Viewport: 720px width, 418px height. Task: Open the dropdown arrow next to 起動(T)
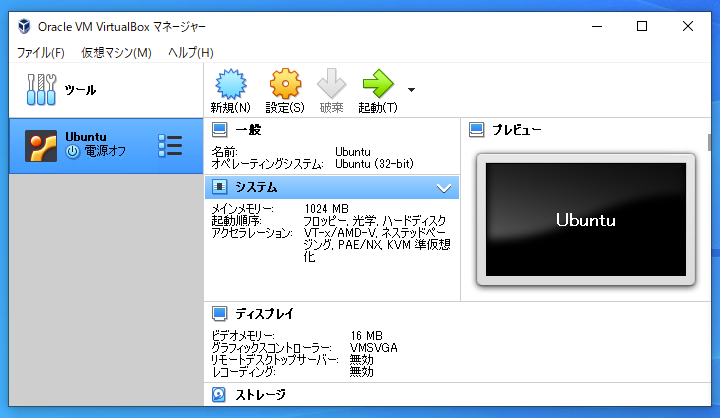point(411,90)
